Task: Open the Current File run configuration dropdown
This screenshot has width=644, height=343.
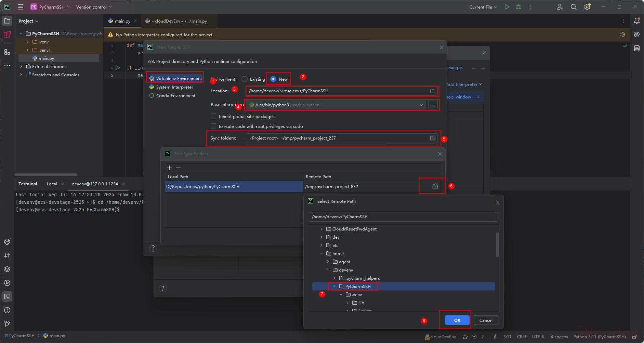Action: (x=483, y=7)
